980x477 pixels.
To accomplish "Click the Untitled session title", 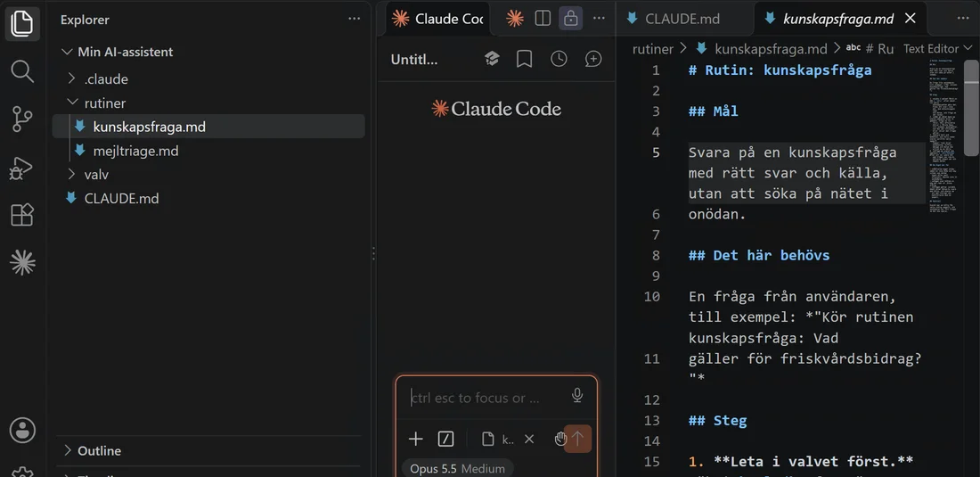I will [413, 60].
